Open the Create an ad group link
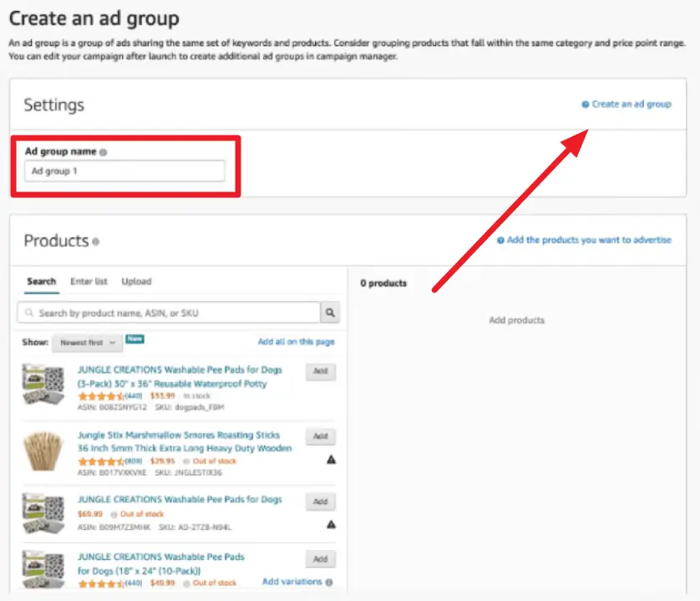Screen dimensions: 700x601 [631, 103]
